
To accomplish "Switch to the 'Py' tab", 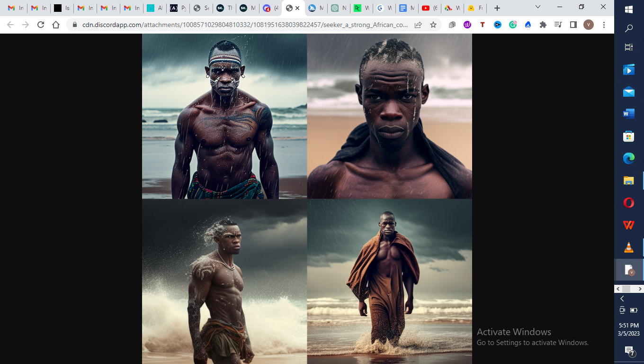I will click(x=178, y=8).
